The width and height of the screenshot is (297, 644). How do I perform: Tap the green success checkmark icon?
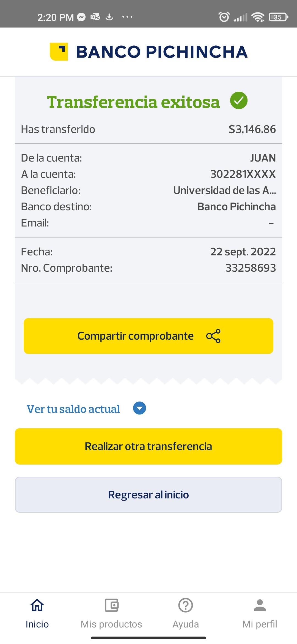click(x=239, y=100)
